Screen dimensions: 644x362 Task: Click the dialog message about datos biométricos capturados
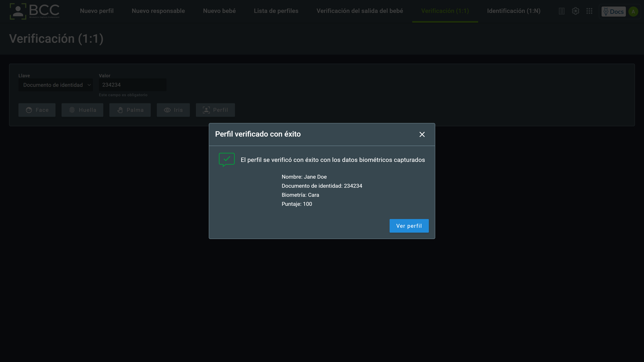click(x=333, y=160)
